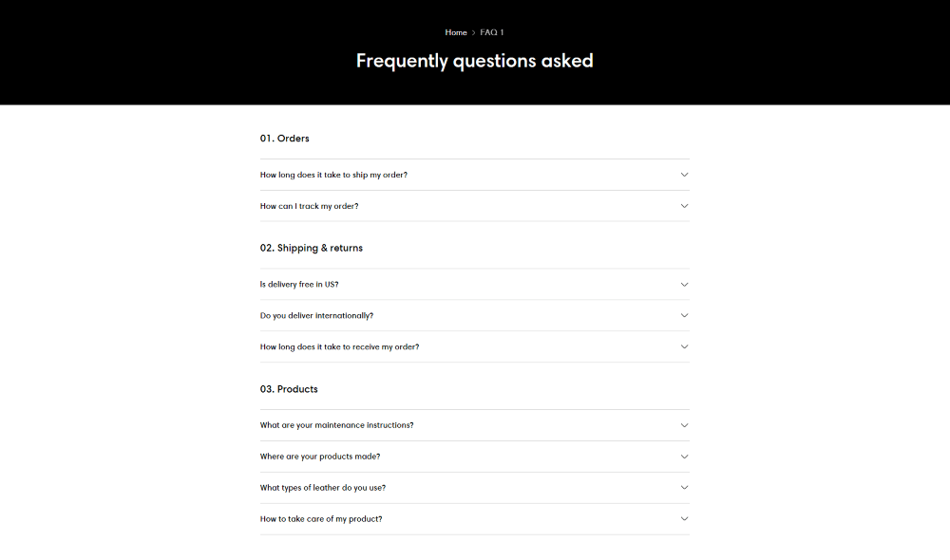Expand 'What are your maintenance instructions?' question

[x=336, y=425]
